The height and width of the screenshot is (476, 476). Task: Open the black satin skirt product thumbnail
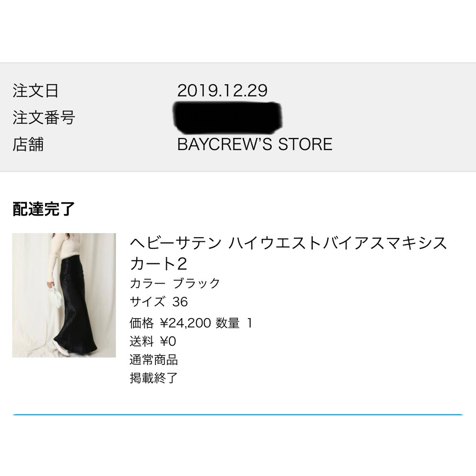pos(64,295)
